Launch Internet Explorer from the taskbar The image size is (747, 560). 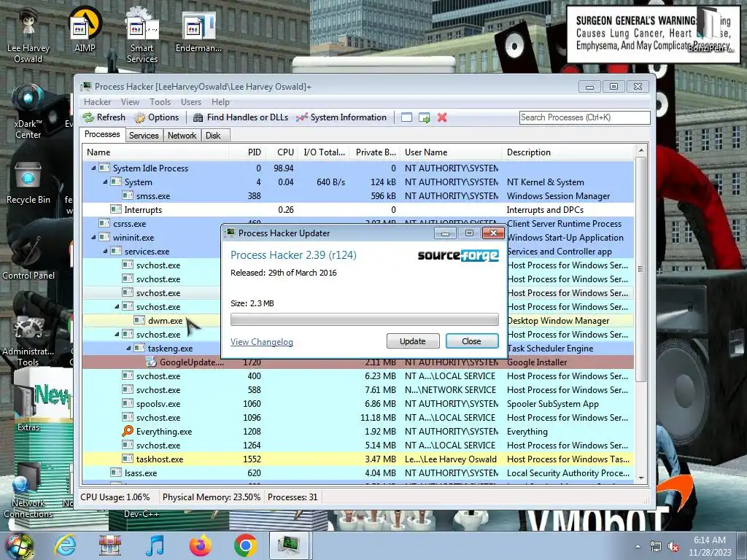pos(65,545)
